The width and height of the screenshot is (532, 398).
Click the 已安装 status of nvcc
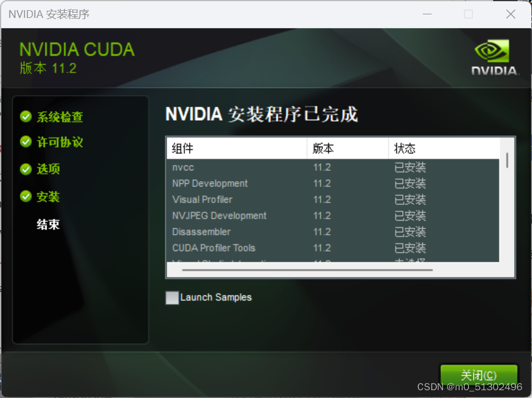coord(410,167)
